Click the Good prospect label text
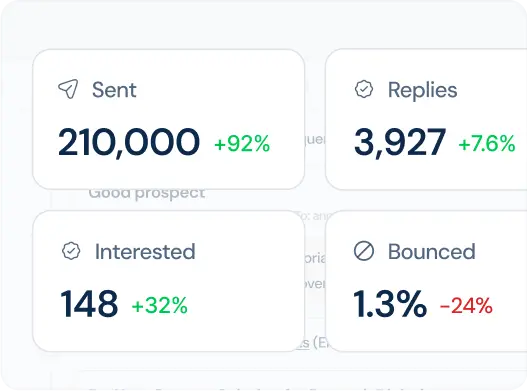The image size is (527, 391). pos(147,194)
